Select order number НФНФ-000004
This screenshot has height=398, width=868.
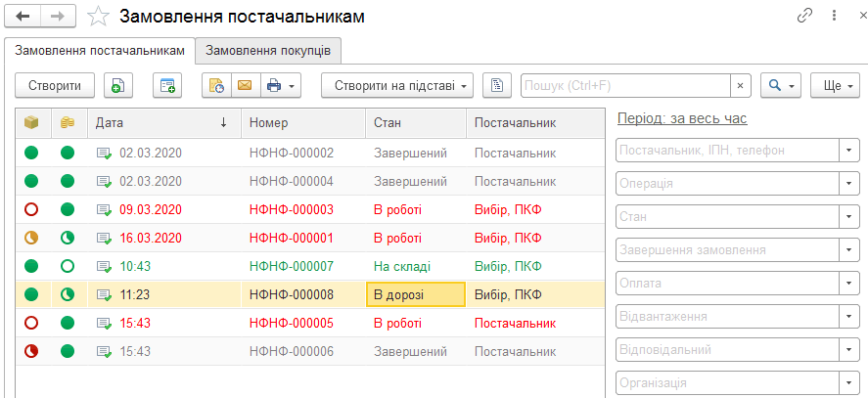click(292, 181)
